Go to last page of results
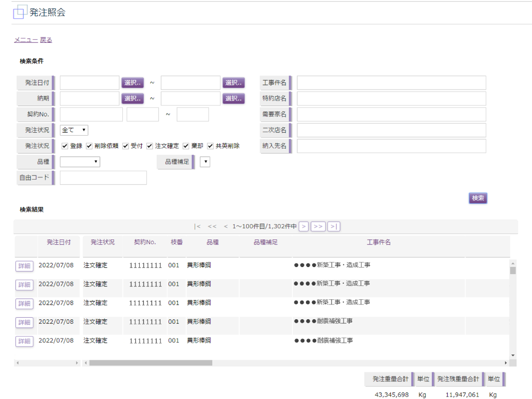The width and height of the screenshot is (532, 399). [x=334, y=226]
